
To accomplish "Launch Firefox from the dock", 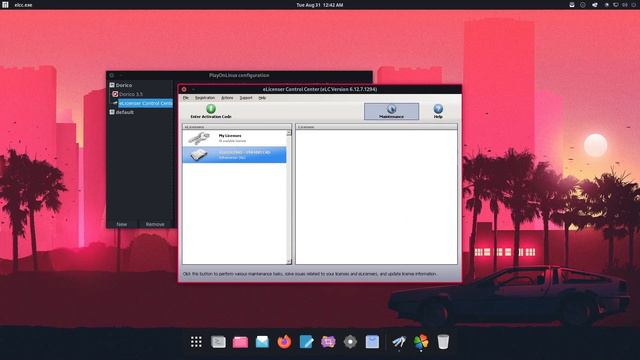I will [284, 342].
